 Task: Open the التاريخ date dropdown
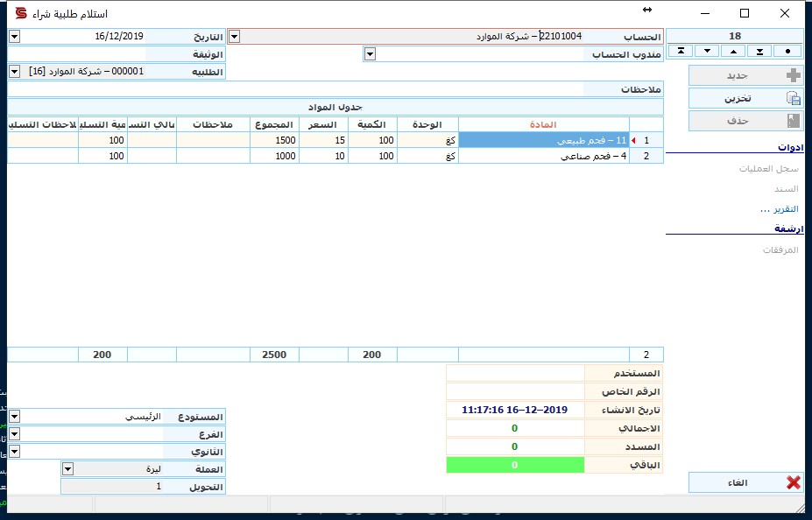(x=15, y=36)
